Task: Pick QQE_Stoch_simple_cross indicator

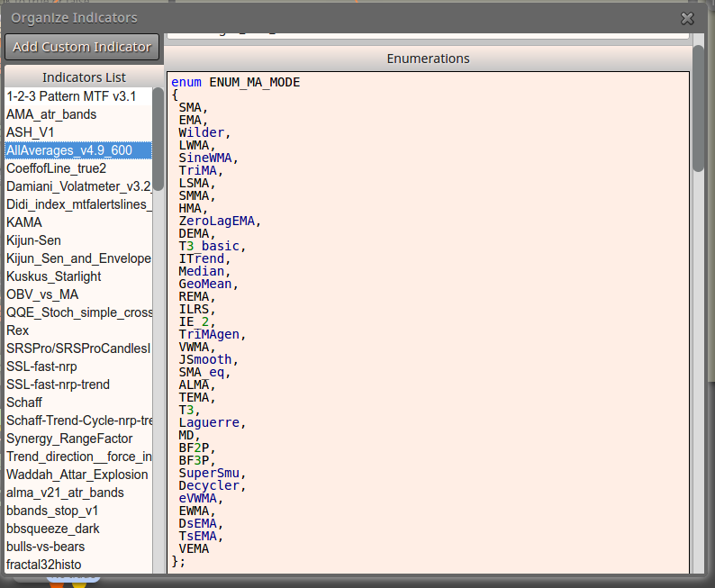Action: [78, 312]
